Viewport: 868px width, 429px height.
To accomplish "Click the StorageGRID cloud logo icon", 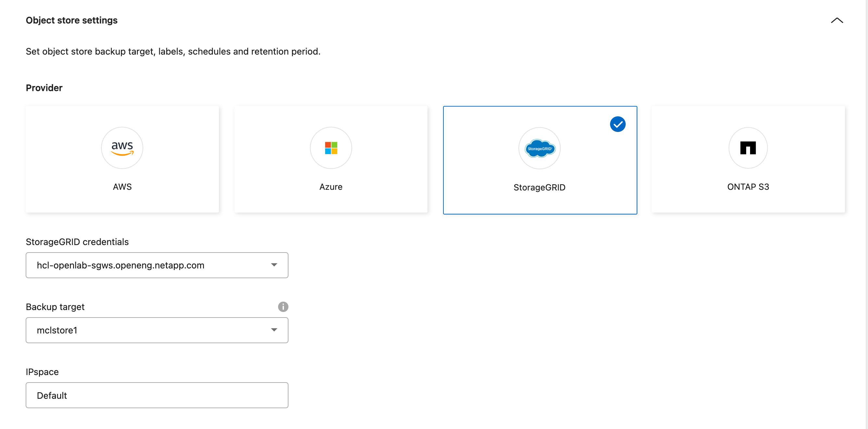I will (540, 148).
